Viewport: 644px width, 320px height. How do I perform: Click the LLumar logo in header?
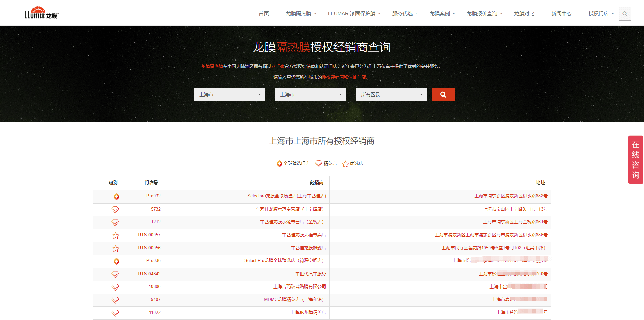[41, 13]
